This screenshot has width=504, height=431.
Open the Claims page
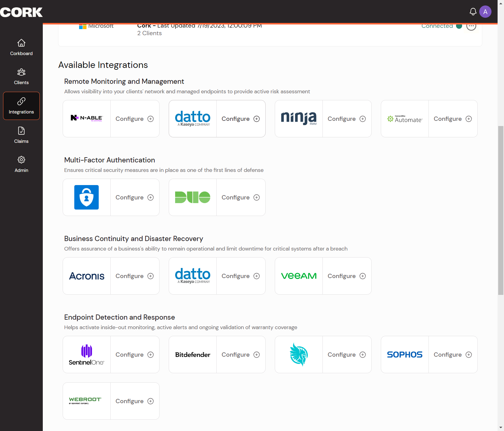click(x=21, y=135)
